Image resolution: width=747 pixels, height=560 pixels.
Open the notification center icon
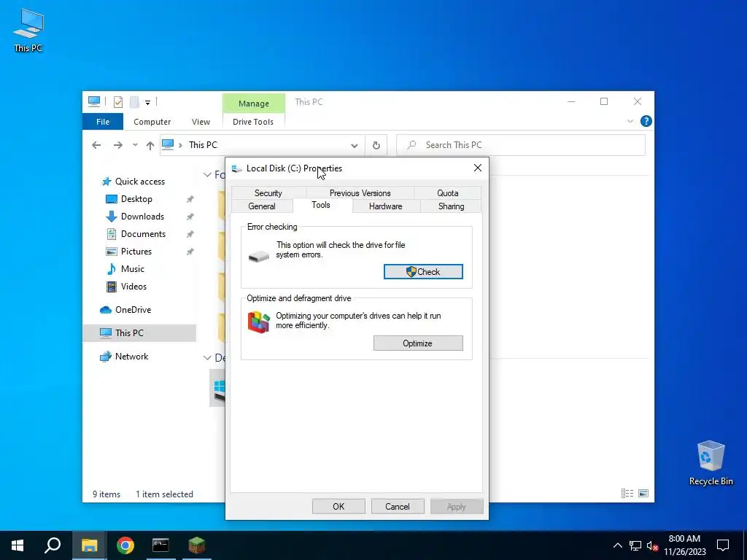coord(723,545)
